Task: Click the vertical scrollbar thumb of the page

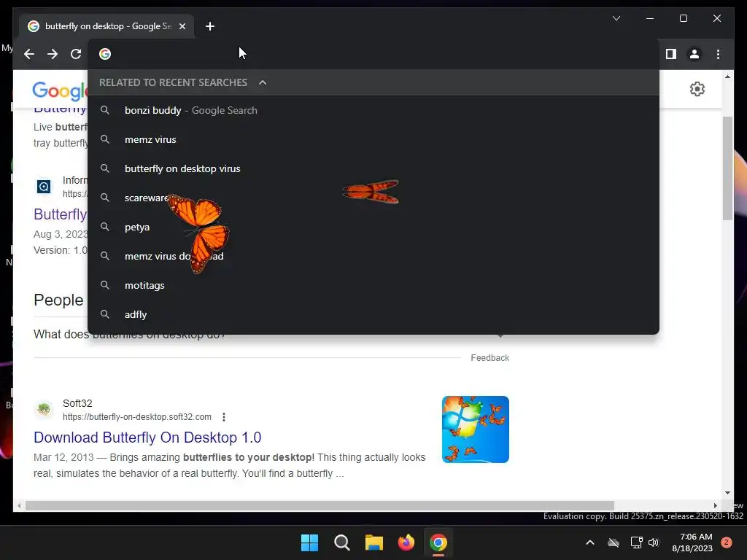Action: pos(727,168)
